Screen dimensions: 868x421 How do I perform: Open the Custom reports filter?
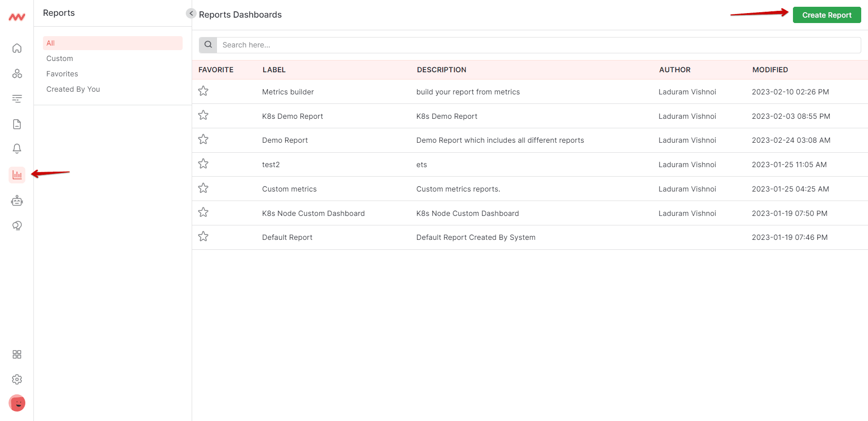59,58
